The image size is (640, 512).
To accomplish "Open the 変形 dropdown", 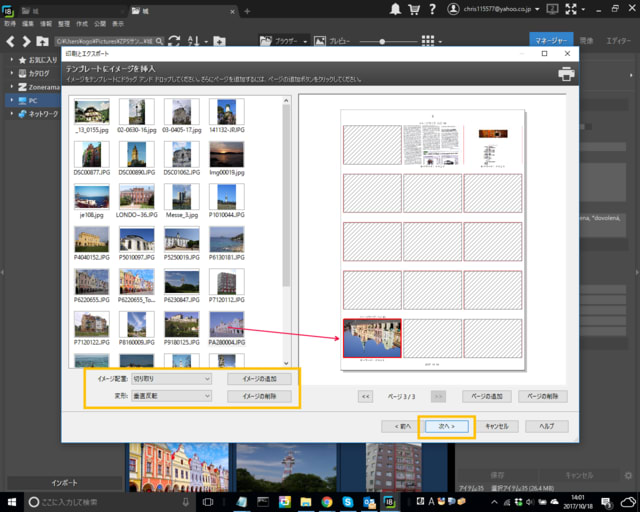I will [x=170, y=396].
